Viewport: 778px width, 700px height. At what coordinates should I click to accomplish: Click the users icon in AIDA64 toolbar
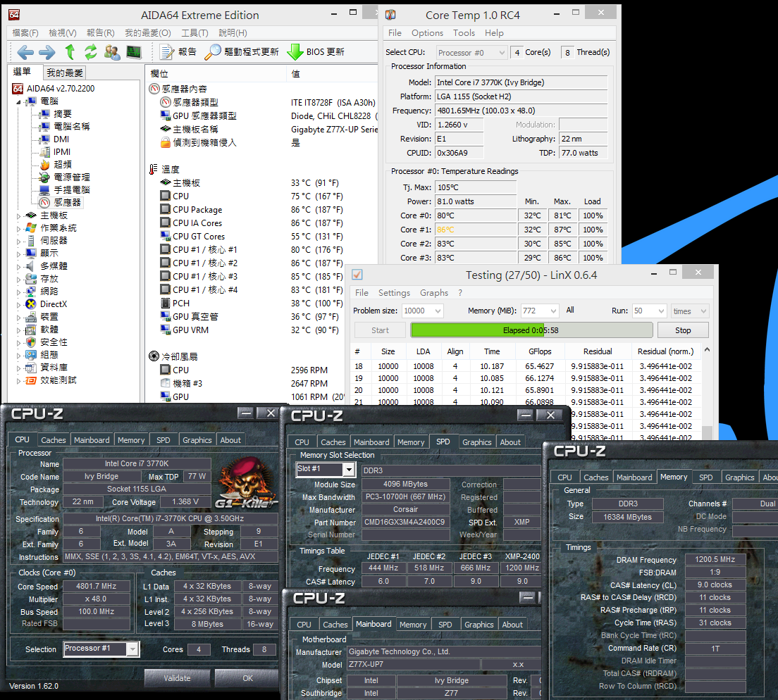[112, 52]
